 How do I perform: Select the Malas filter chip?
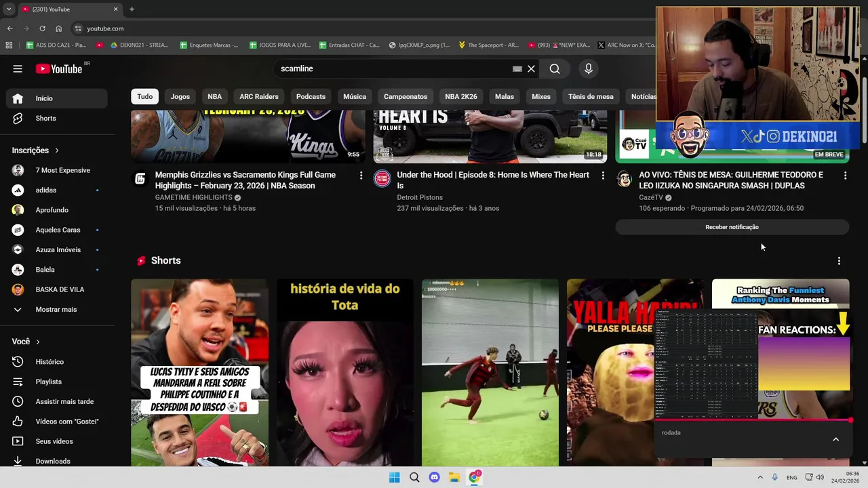tap(505, 96)
